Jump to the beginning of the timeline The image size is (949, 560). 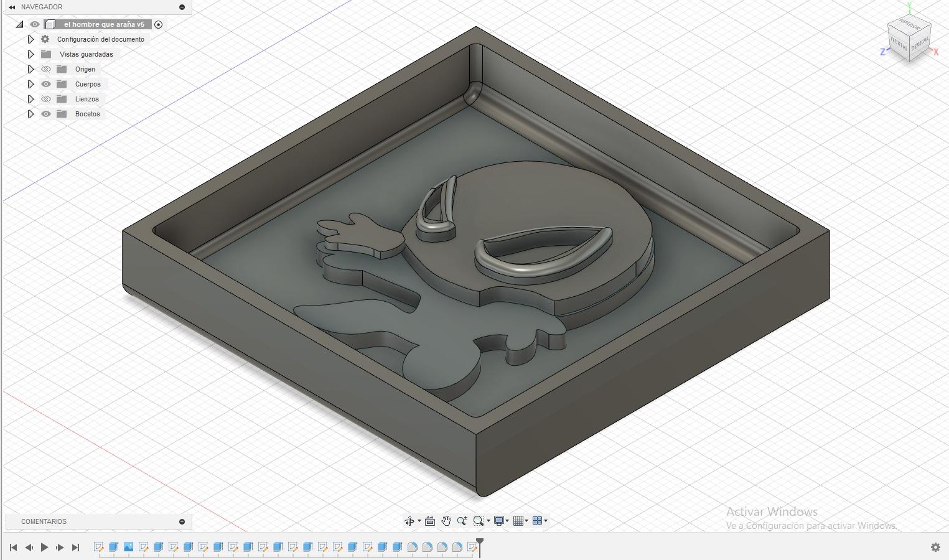click(13, 548)
